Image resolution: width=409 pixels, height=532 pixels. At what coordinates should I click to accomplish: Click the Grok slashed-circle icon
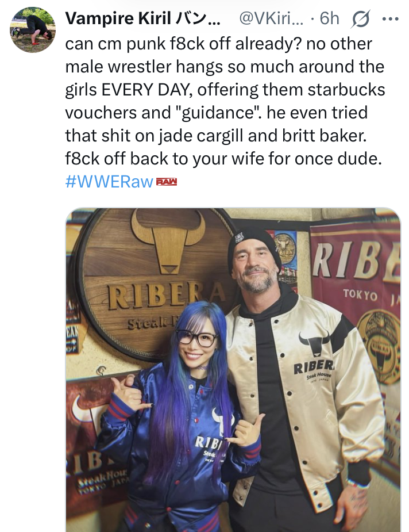pyautogui.click(x=361, y=18)
